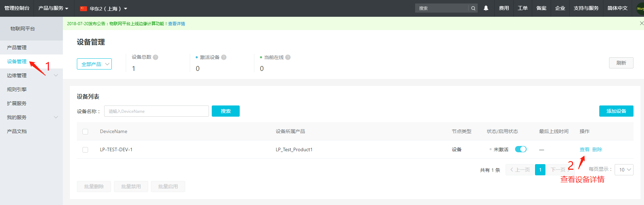Click the user avatar in top right
This screenshot has height=205, width=644.
click(640, 8)
